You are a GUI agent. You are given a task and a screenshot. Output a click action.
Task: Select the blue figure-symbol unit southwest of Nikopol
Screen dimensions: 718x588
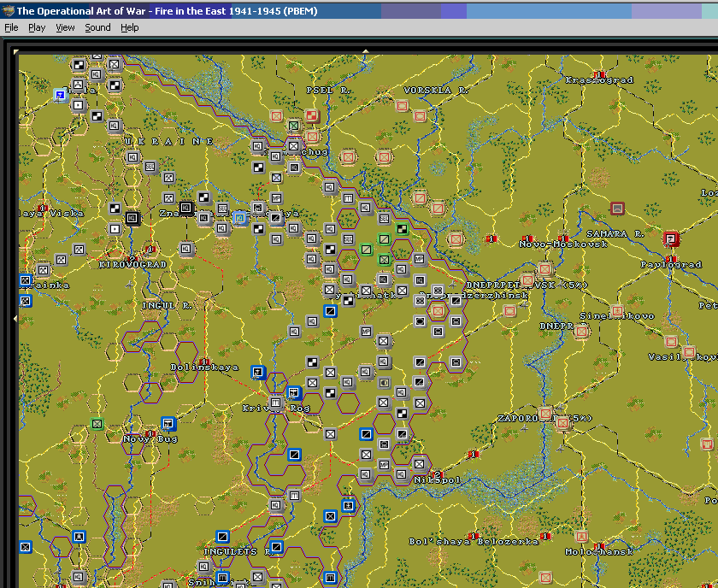[x=348, y=506]
